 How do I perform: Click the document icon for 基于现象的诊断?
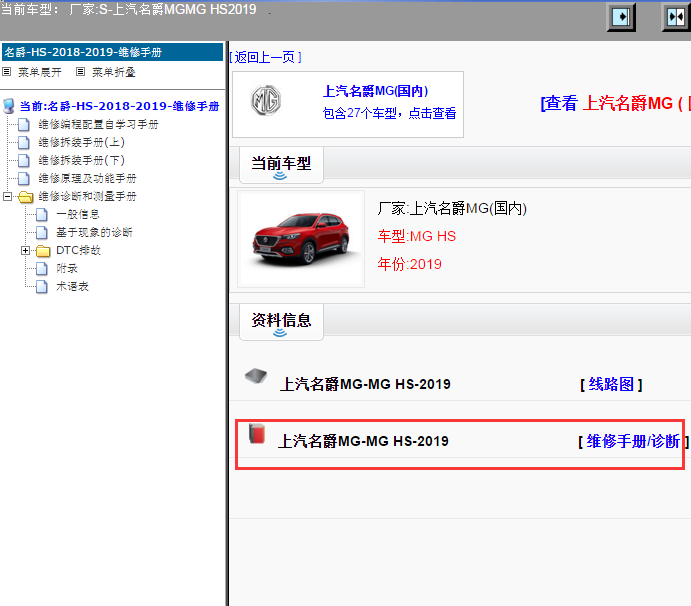point(42,233)
